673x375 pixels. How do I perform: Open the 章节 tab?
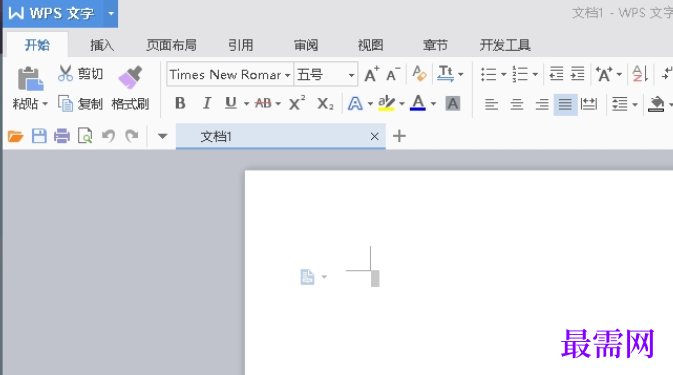pos(435,45)
